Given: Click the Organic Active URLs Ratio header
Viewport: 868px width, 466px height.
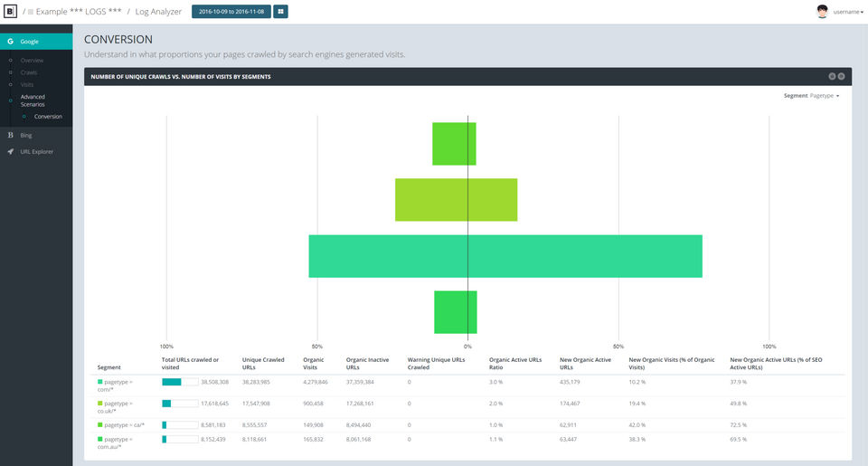Looking at the screenshot, I should tap(515, 364).
